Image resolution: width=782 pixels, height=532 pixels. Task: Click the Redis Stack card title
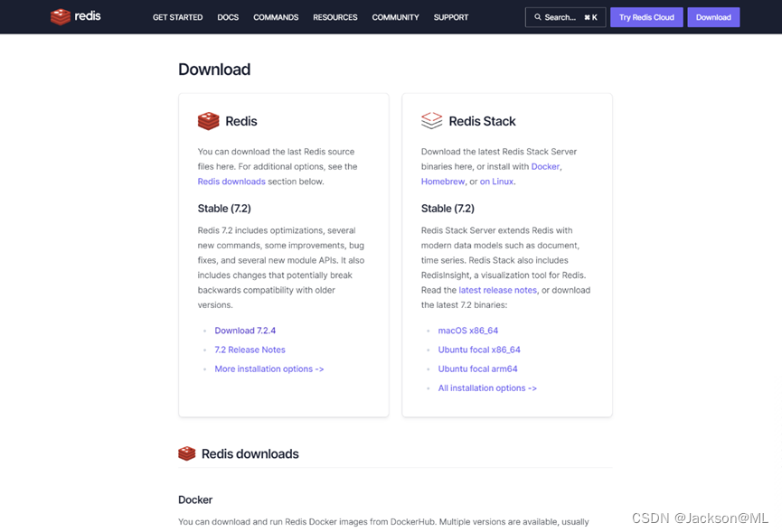click(x=482, y=121)
